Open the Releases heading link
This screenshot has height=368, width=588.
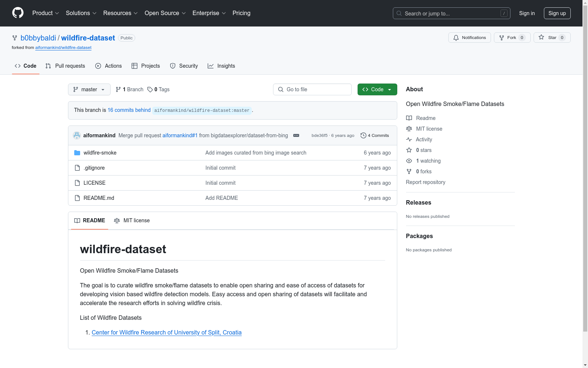[x=419, y=202]
